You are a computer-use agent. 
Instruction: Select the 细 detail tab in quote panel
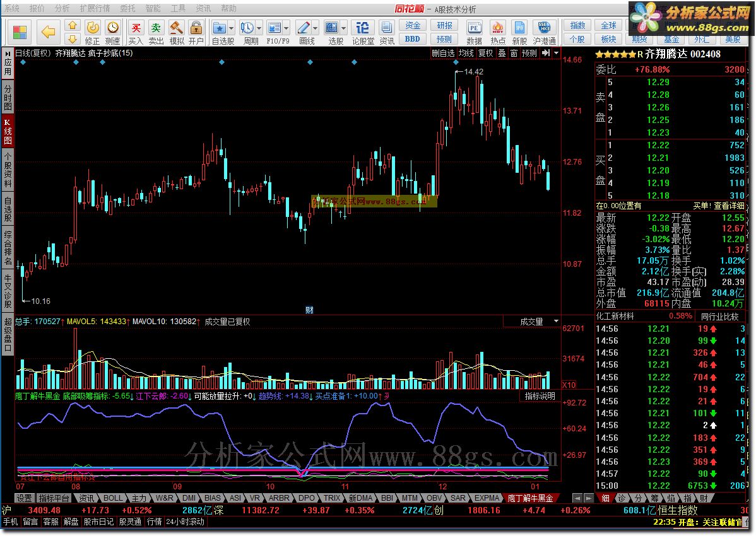coord(605,498)
